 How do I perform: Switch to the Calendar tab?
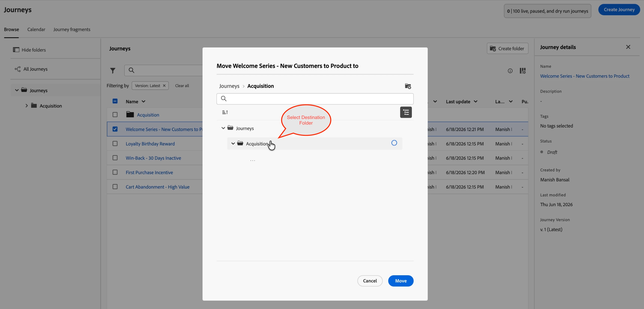tap(36, 29)
